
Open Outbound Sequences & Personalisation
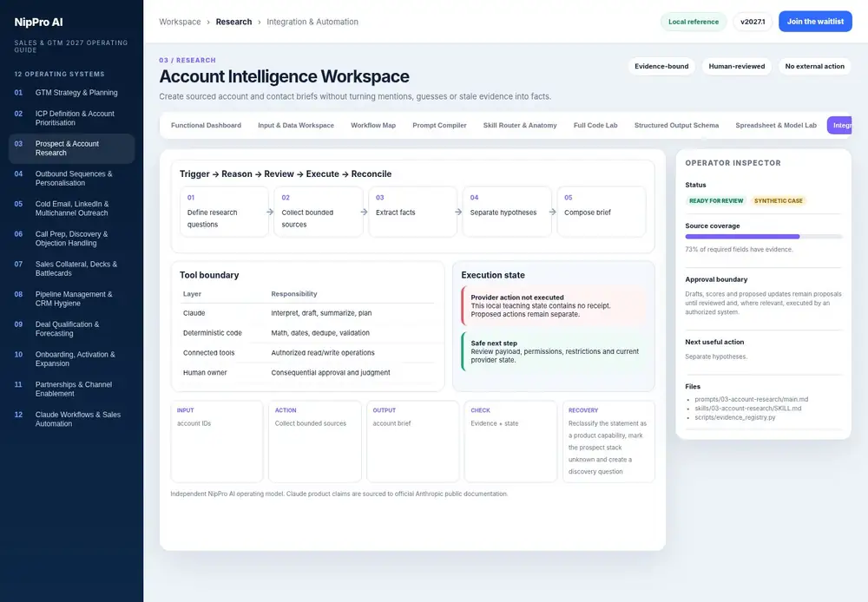pos(71,178)
